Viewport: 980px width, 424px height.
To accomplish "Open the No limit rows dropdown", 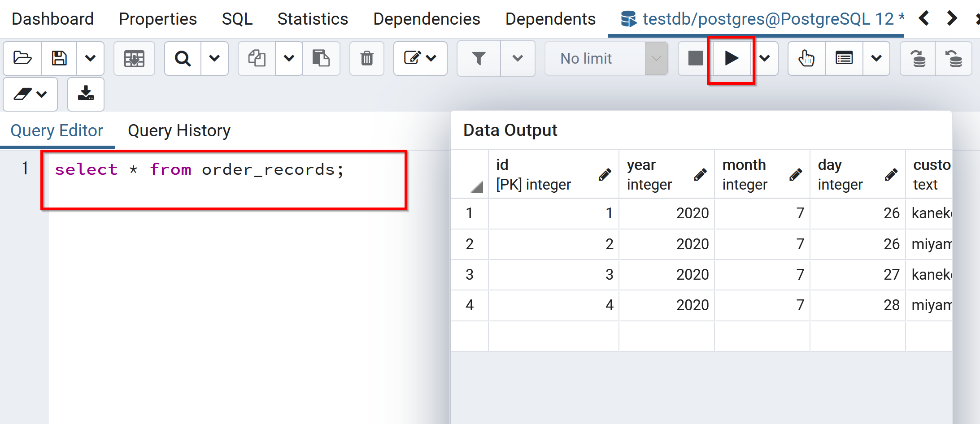I will pyautogui.click(x=606, y=58).
